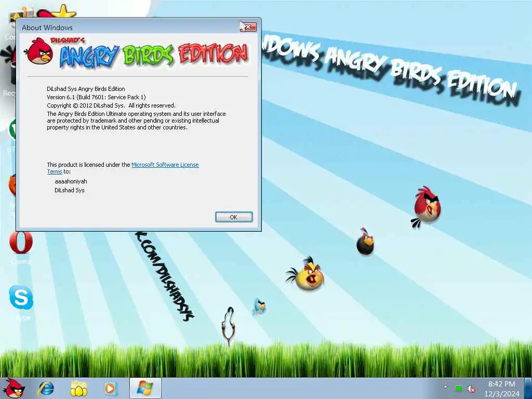532x399 pixels.
Task: Select the organization 'DiLshad Sys' under licensee
Action: (70, 190)
